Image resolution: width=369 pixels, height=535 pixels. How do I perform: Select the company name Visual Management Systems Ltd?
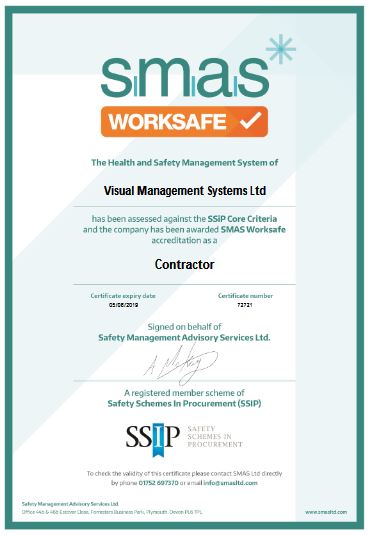click(185, 190)
